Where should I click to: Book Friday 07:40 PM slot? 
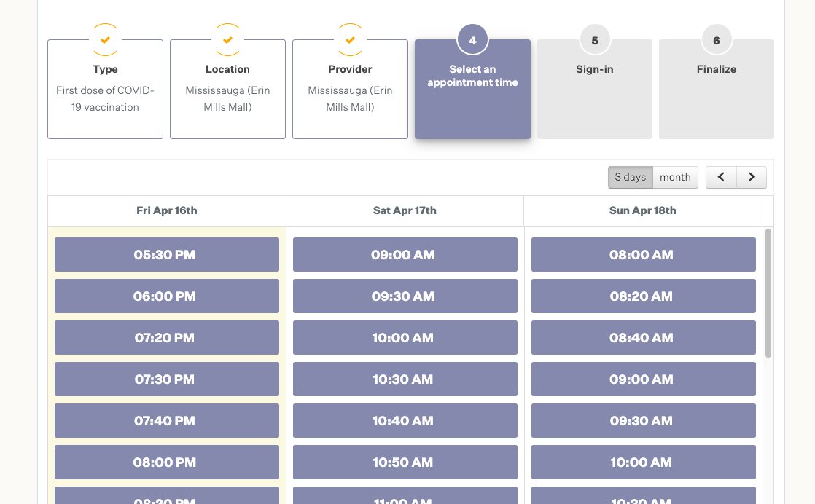[167, 420]
